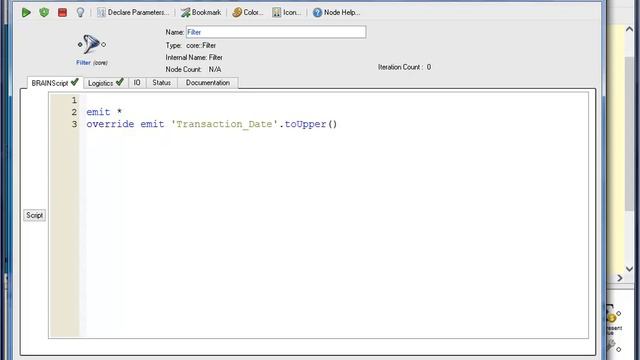Viewport: 640px width, 360px height.
Task: Open the Icon picker from the toolbar
Action: (x=287, y=13)
